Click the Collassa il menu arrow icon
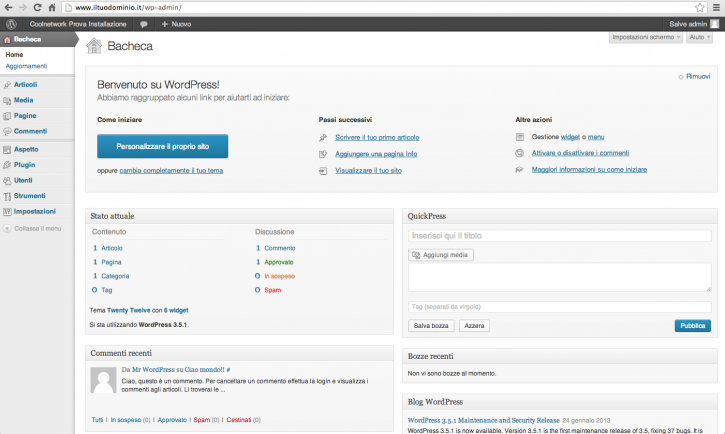This screenshot has width=725, height=434. 7,228
